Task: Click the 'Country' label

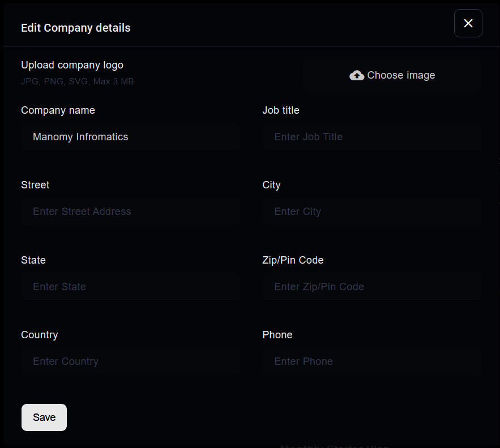Action: (x=40, y=335)
